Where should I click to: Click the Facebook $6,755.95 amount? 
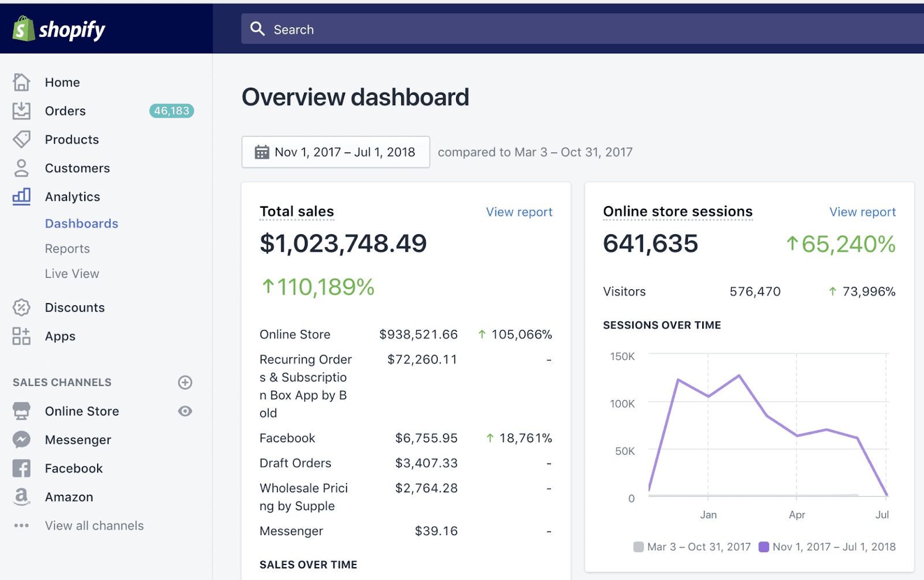tap(426, 438)
